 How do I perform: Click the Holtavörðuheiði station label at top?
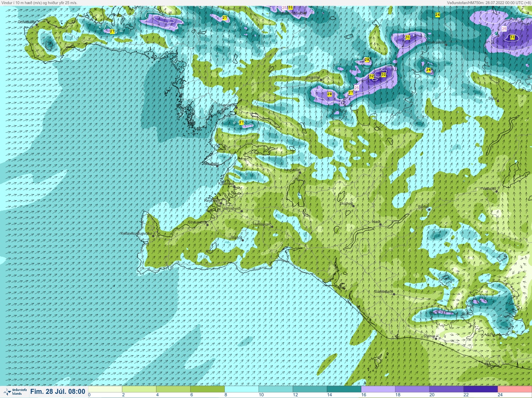pyautogui.click(x=292, y=13)
